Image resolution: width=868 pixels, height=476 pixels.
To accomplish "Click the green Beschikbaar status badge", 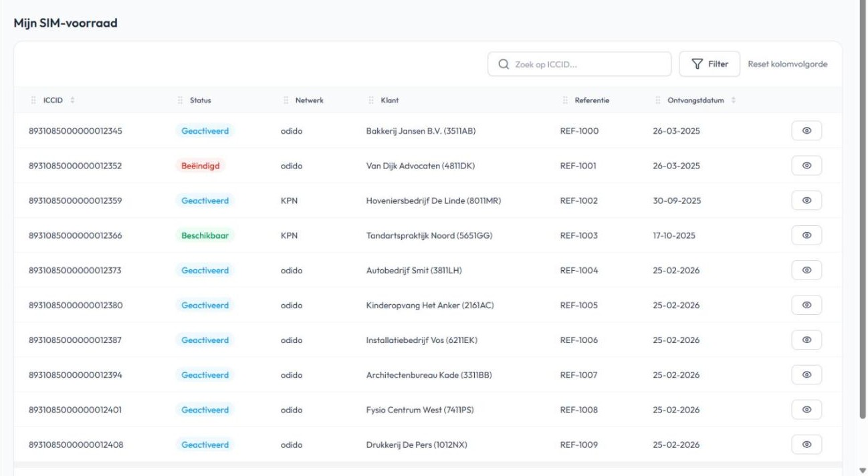I will (205, 235).
